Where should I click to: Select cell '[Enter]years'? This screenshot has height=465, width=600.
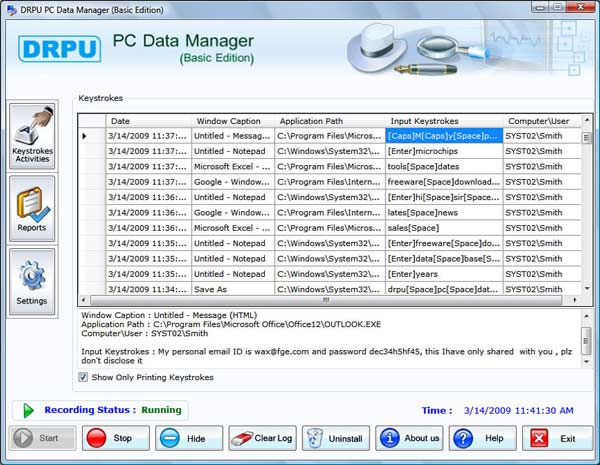444,274
